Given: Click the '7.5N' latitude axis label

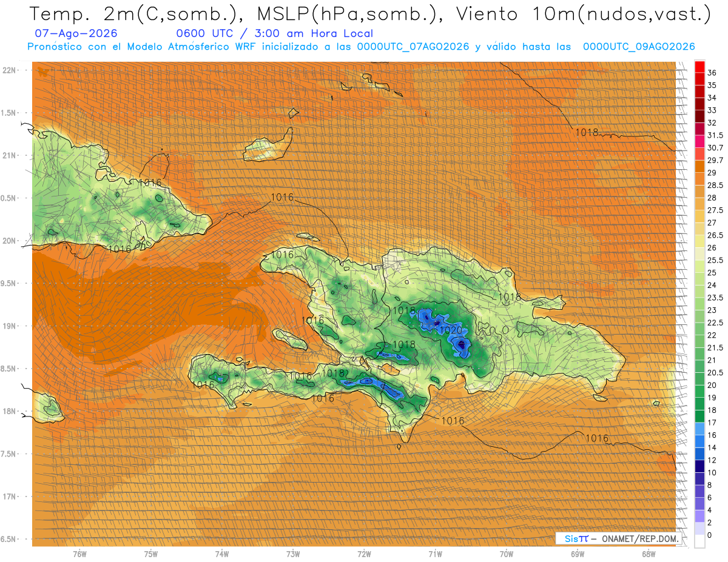Looking at the screenshot, I should [9, 454].
